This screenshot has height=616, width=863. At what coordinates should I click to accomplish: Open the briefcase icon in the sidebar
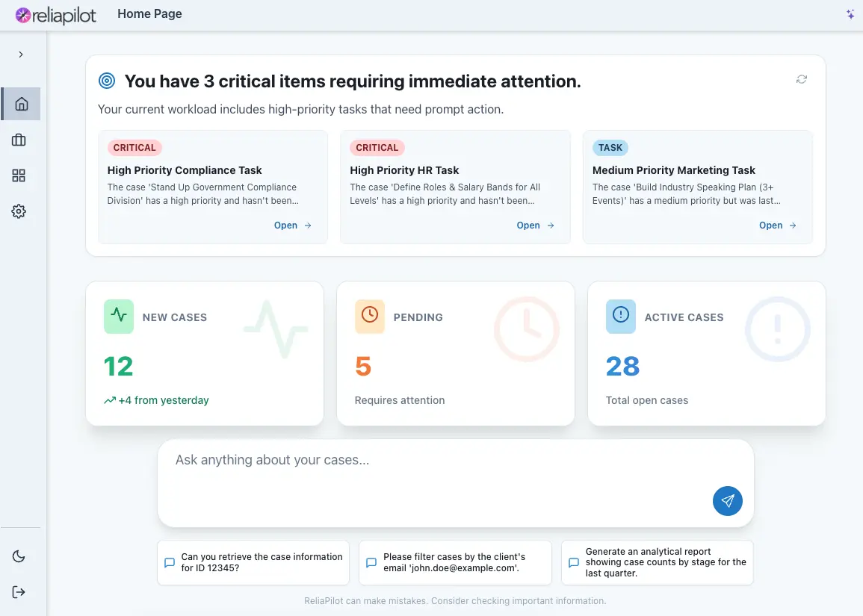pos(19,140)
